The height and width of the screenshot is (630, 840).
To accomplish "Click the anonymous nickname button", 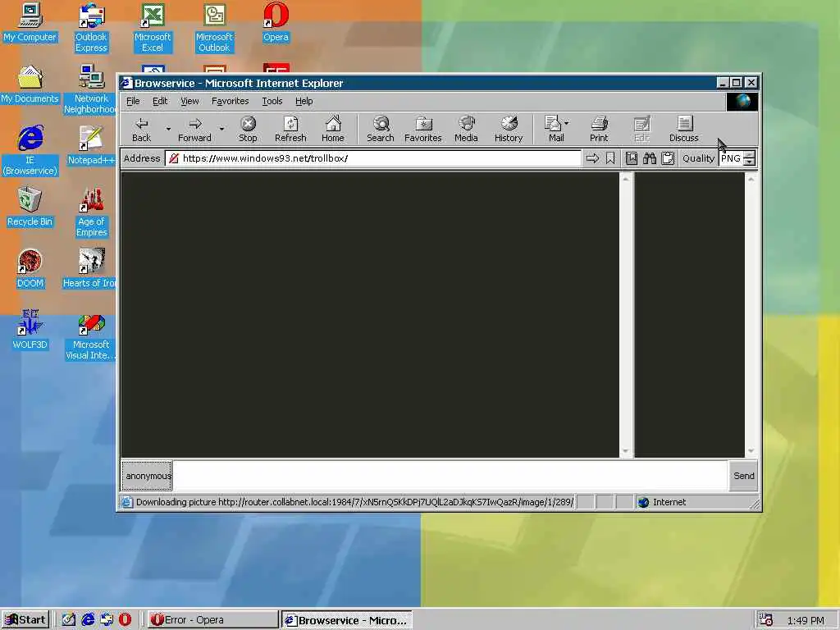I will click(x=147, y=476).
